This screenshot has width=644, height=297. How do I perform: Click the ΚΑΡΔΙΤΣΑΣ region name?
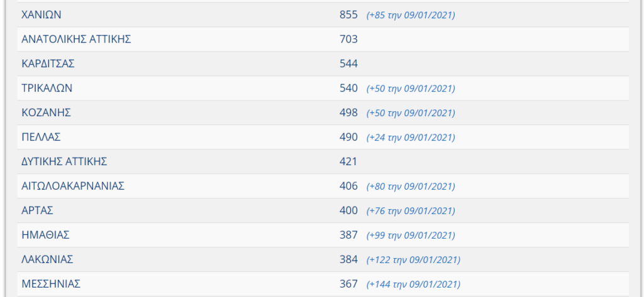click(48, 63)
